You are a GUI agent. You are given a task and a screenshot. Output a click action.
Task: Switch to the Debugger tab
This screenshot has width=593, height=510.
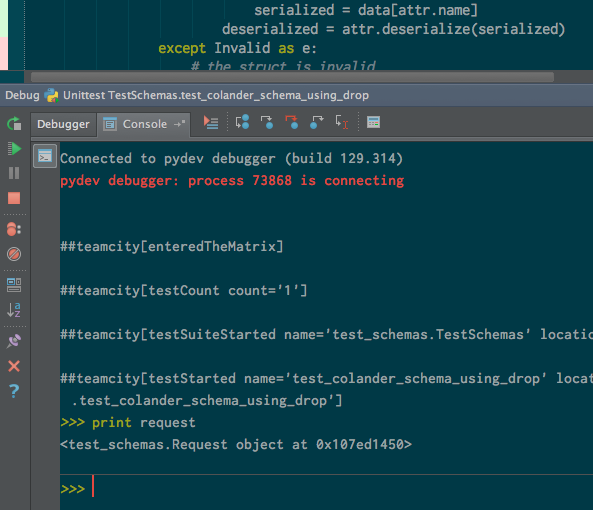click(x=63, y=124)
